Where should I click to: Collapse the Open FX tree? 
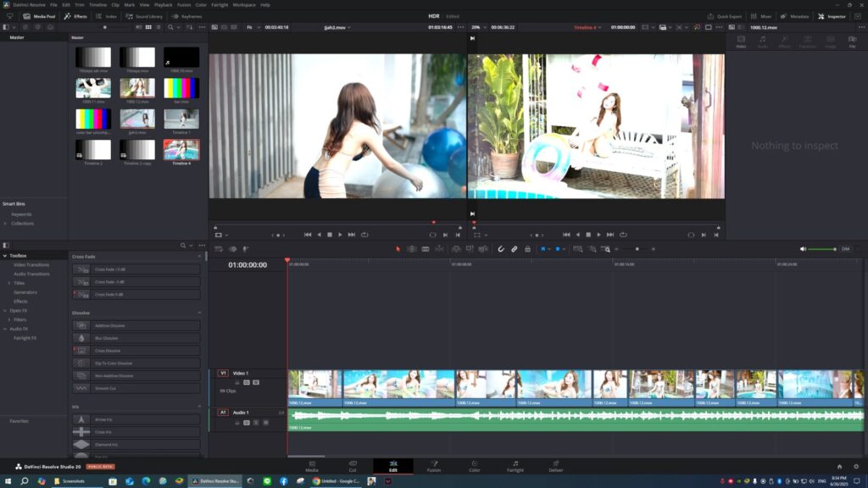pos(5,310)
